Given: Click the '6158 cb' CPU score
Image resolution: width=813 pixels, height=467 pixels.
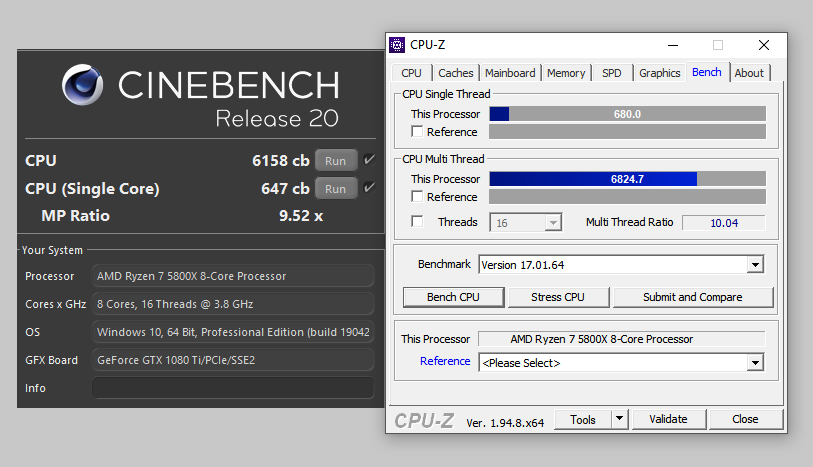Looking at the screenshot, I should 281,161.
